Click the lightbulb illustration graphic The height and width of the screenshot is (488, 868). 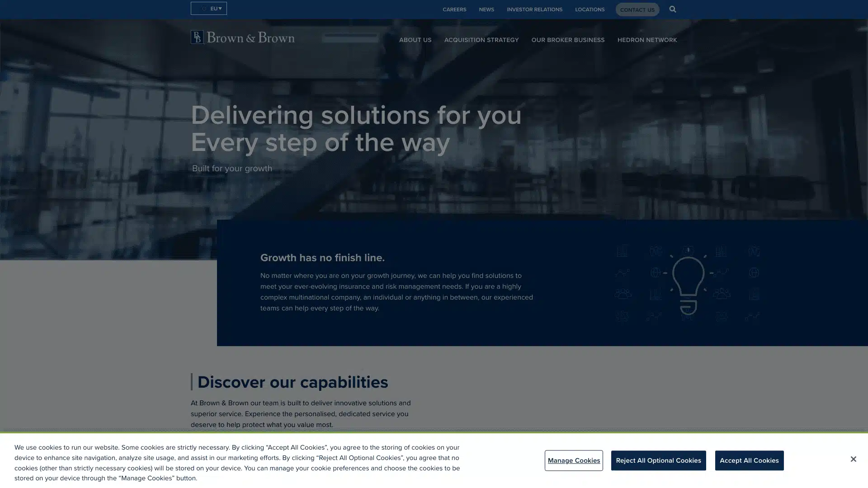[688, 283]
